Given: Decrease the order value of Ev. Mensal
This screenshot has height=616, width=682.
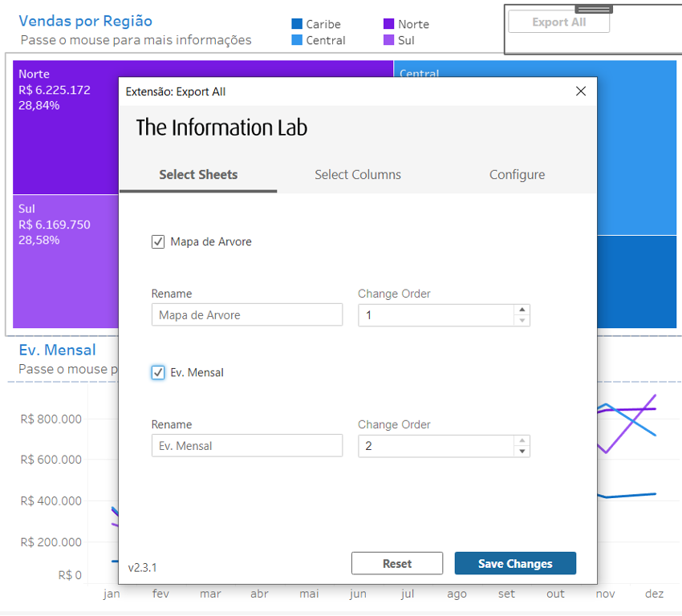Looking at the screenshot, I should coord(522,452).
